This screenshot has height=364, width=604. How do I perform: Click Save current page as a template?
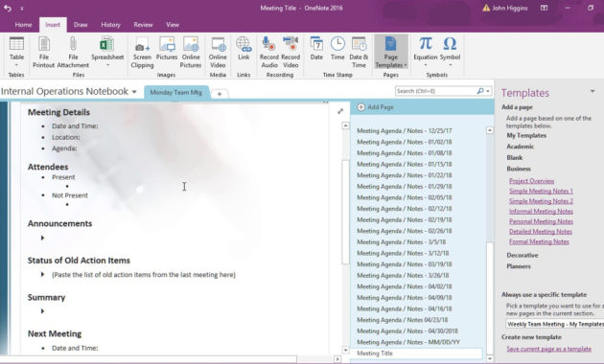(x=549, y=349)
